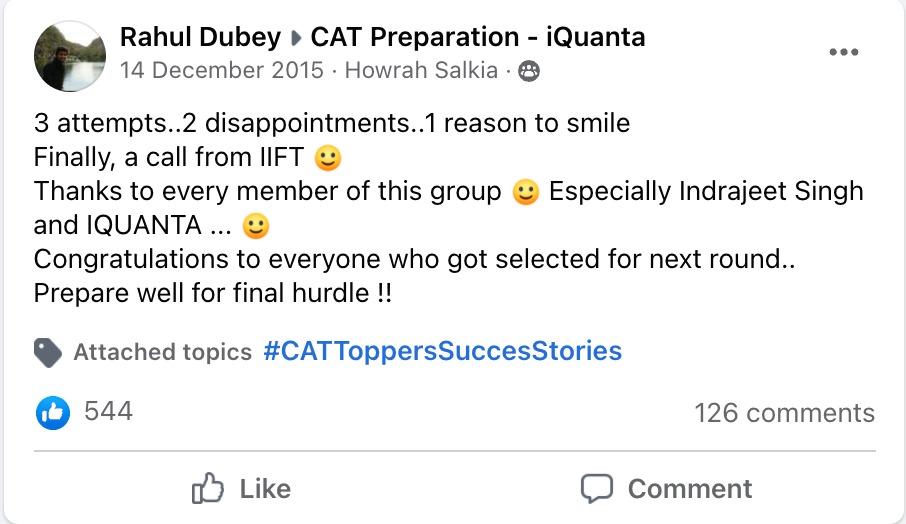The width and height of the screenshot is (906, 524).
Task: Expand the 126 comments
Action: [785, 413]
